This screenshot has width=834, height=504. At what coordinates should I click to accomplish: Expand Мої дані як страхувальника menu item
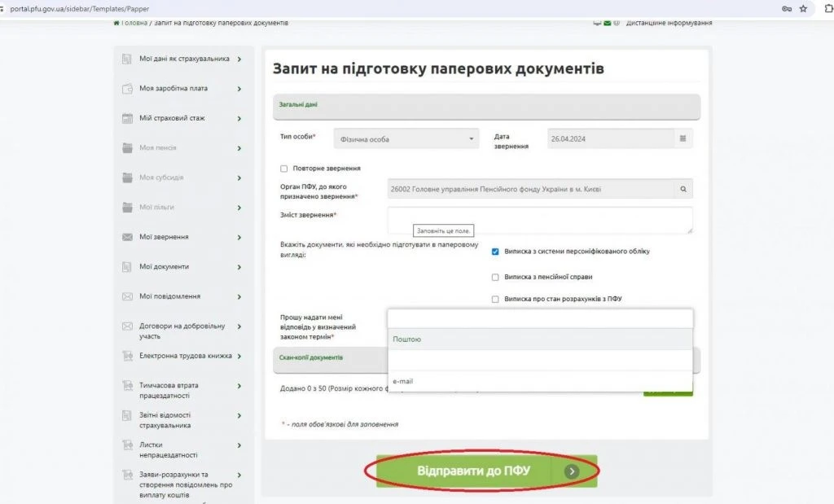[184, 59]
